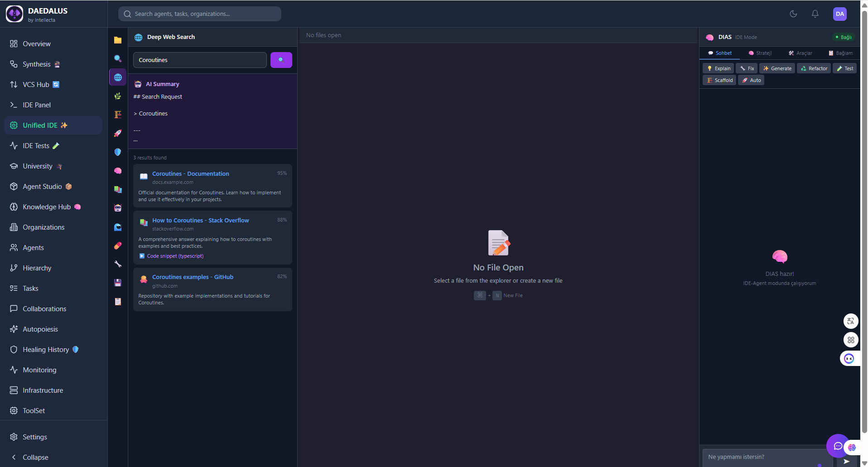This screenshot has width=868, height=467.
Task: Click the Ne yapmamı istersin chat input
Action: coord(767,457)
